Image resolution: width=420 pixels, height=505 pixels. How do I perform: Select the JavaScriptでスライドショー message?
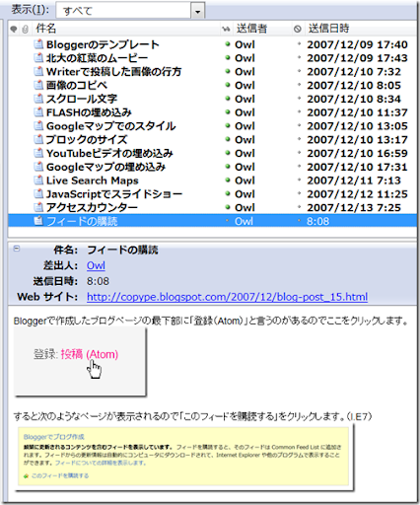212,194
